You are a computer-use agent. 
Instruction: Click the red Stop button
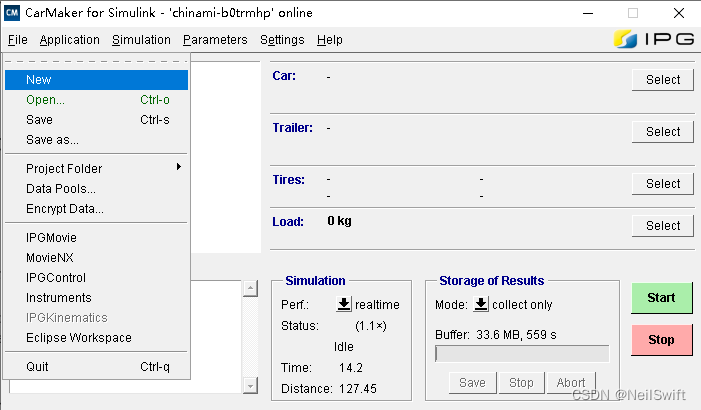662,340
